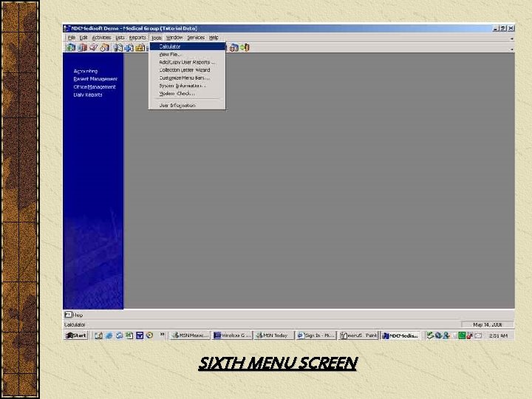
Task: Click the green Transaction Entry toolbar icon
Action: (71, 48)
